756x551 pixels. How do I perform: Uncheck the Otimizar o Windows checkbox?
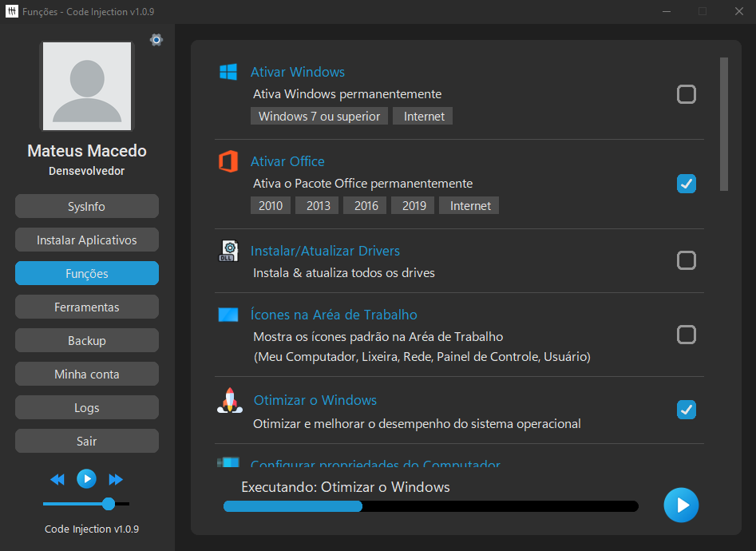pos(686,410)
